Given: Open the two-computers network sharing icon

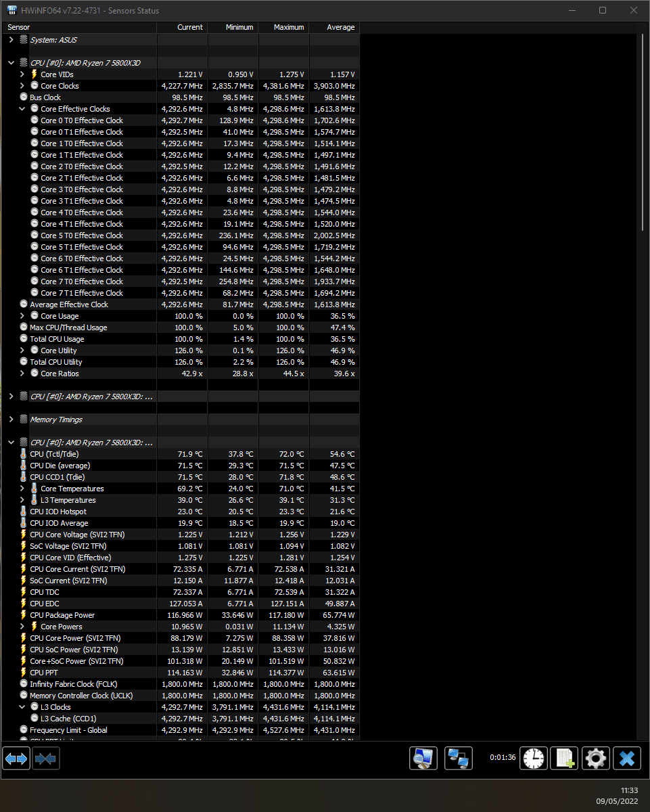Looking at the screenshot, I should (x=459, y=759).
